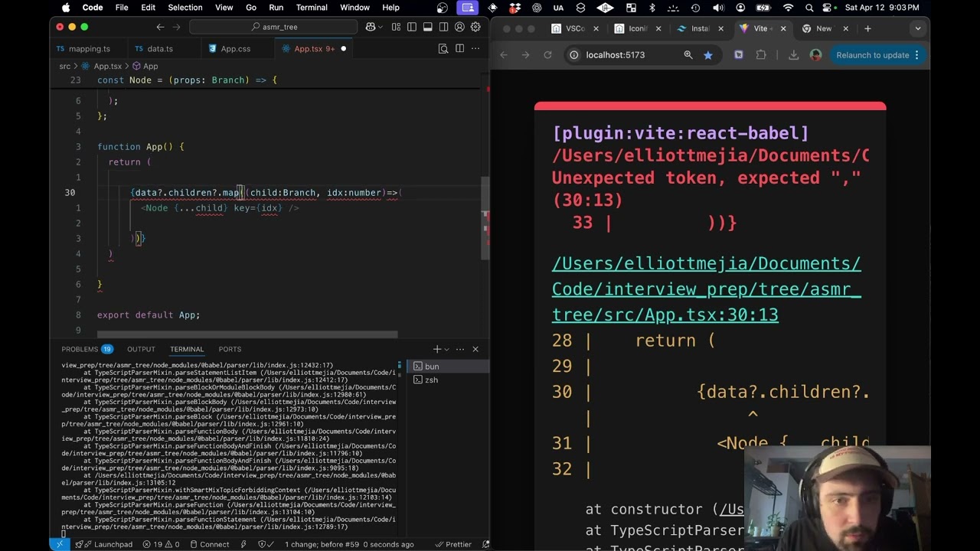Viewport: 980px width, 551px height.
Task: Close the Vite browser tab
Action: [x=783, y=28]
